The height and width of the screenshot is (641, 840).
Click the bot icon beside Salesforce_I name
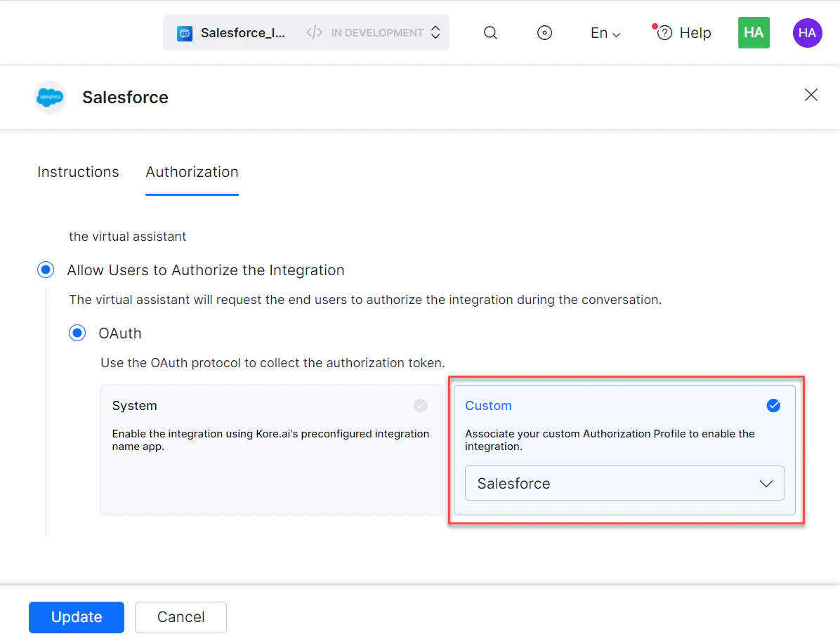(x=185, y=32)
